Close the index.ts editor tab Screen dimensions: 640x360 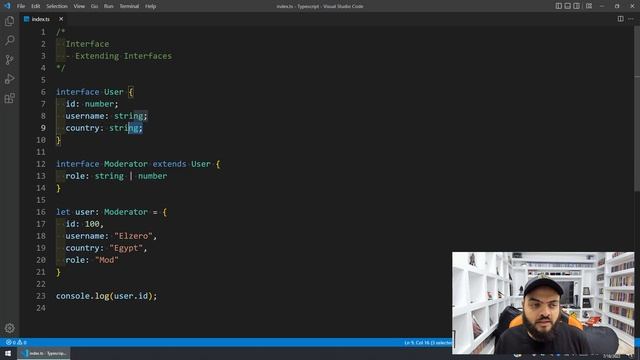(61, 19)
